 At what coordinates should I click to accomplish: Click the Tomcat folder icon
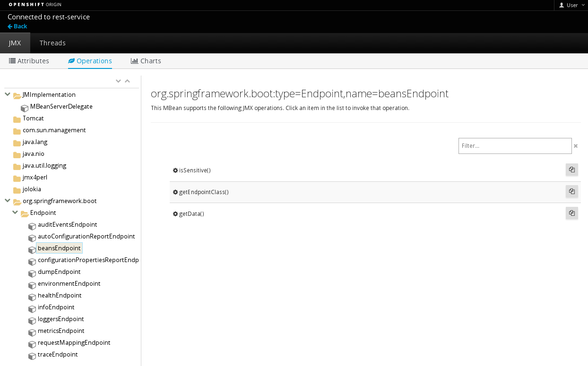[17, 119]
